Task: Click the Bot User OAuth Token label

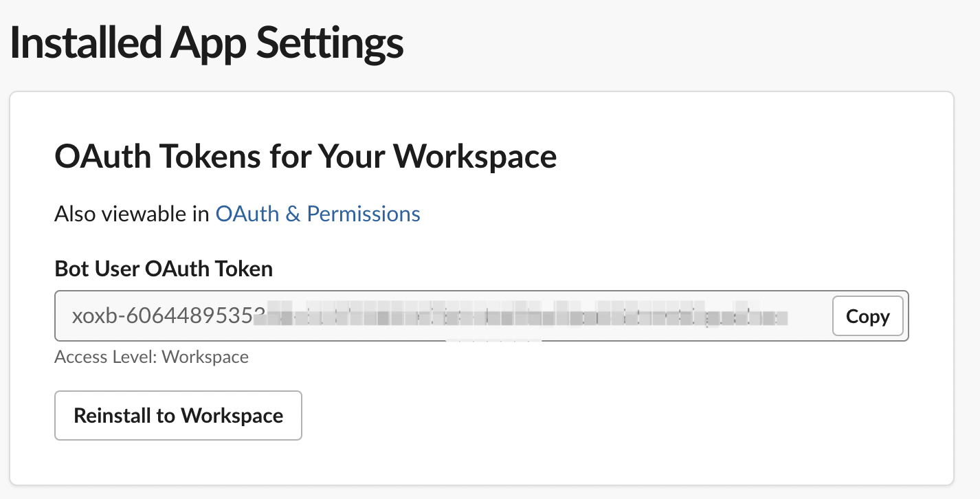Action: (164, 268)
